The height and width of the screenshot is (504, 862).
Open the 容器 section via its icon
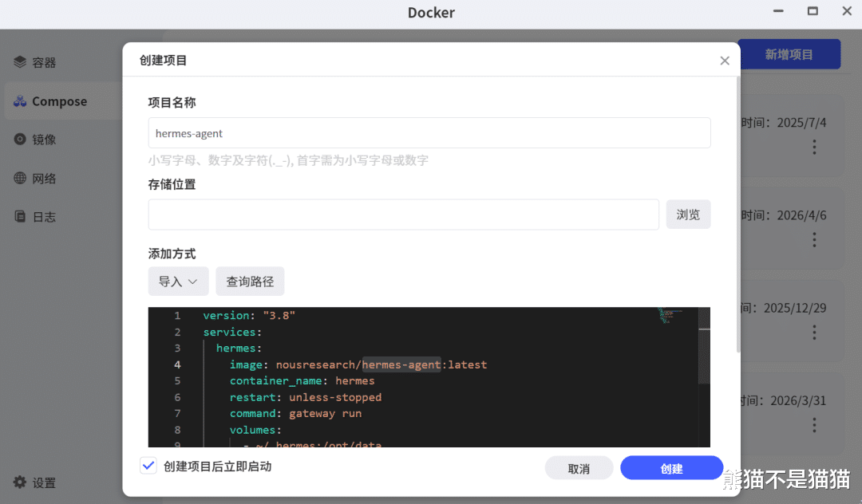pos(20,62)
